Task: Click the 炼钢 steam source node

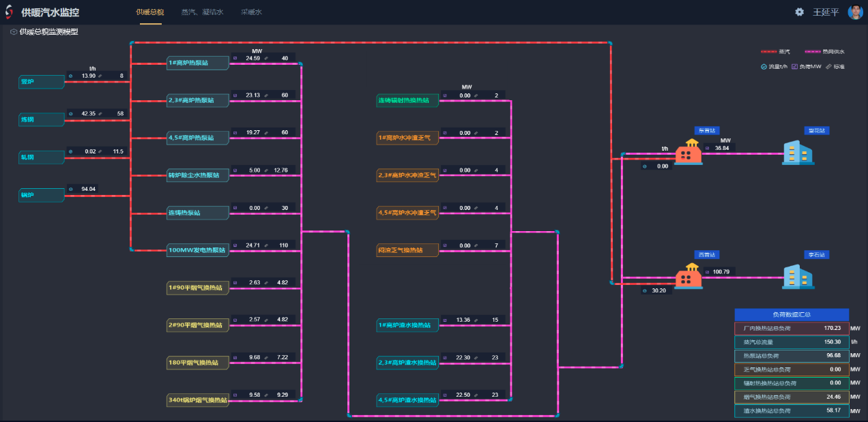Action: point(41,119)
